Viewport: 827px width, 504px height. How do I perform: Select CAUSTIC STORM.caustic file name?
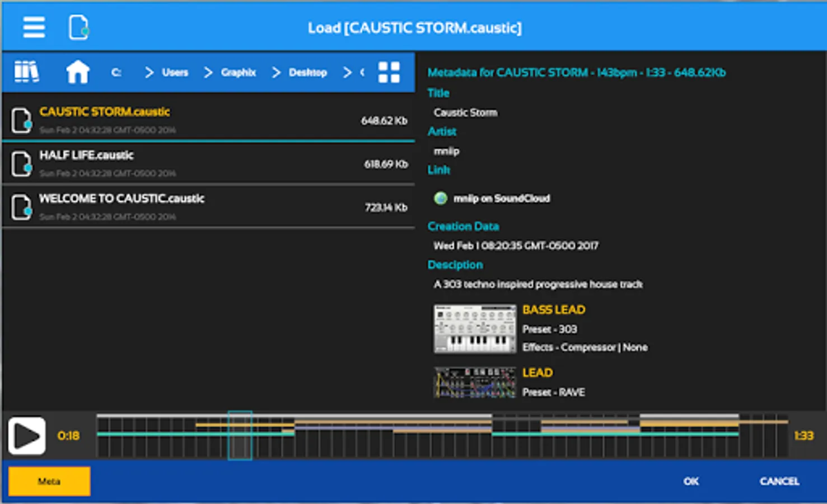tap(105, 111)
